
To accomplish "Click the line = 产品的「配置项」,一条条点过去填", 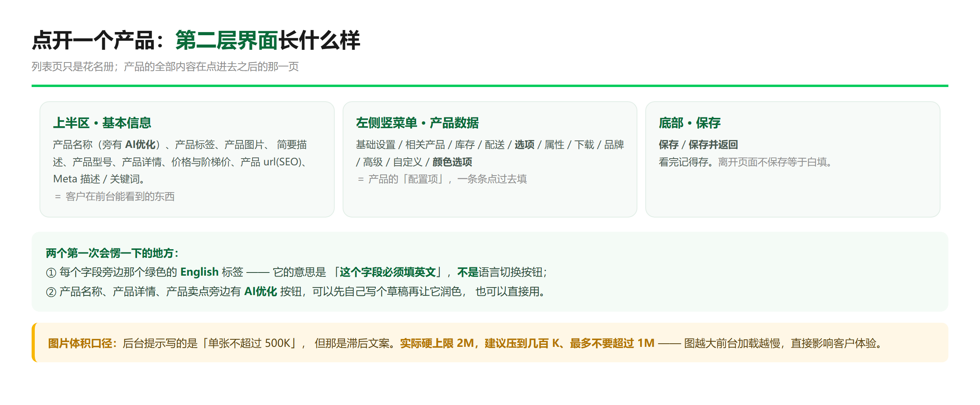I will pos(441,179).
